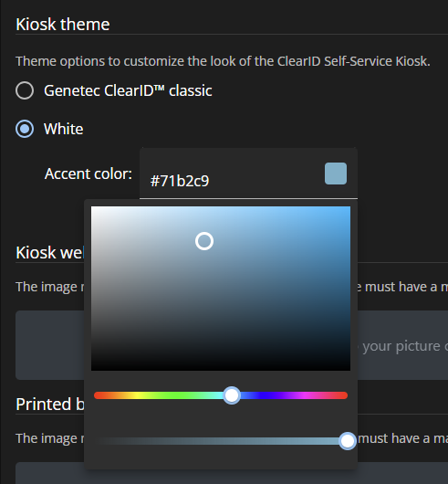This screenshot has height=484, width=448.
Task: Click inside the color gradient area
Action: point(221,289)
